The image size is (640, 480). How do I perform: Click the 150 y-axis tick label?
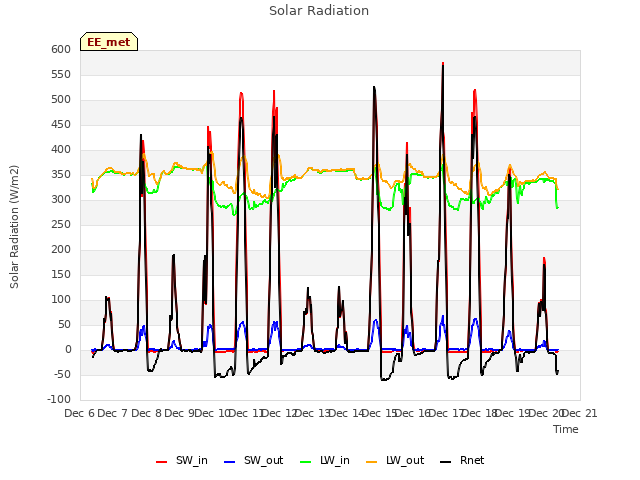(61, 274)
